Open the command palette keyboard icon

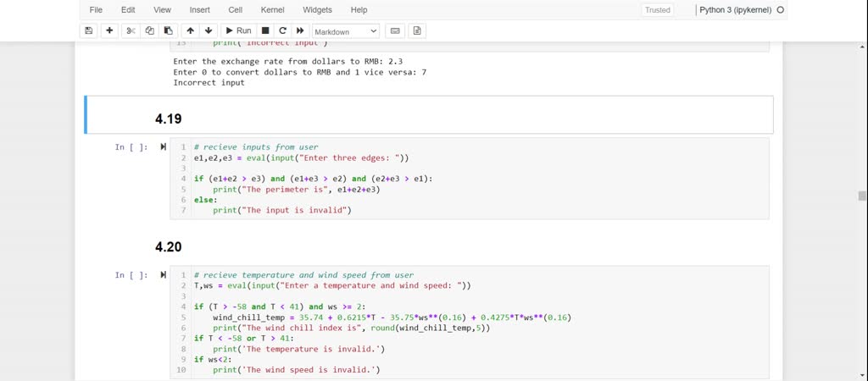(394, 30)
